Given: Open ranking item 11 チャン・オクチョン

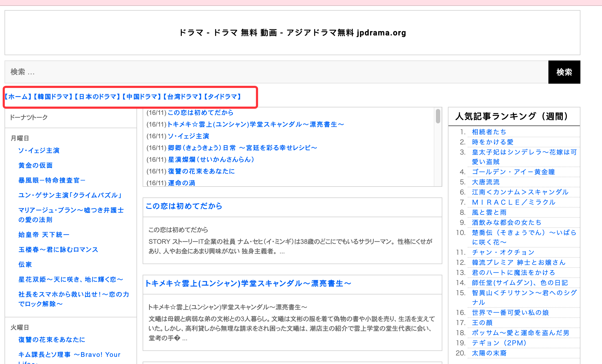Looking at the screenshot, I should coord(503,252).
